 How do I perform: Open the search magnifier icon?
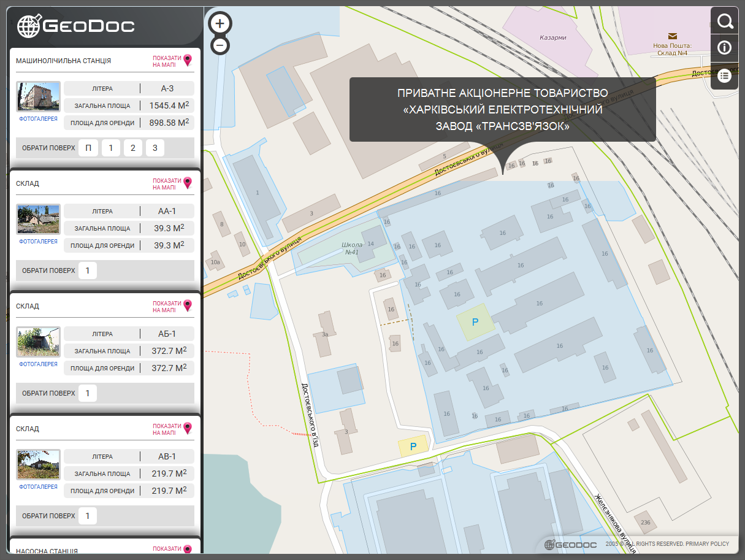[725, 21]
